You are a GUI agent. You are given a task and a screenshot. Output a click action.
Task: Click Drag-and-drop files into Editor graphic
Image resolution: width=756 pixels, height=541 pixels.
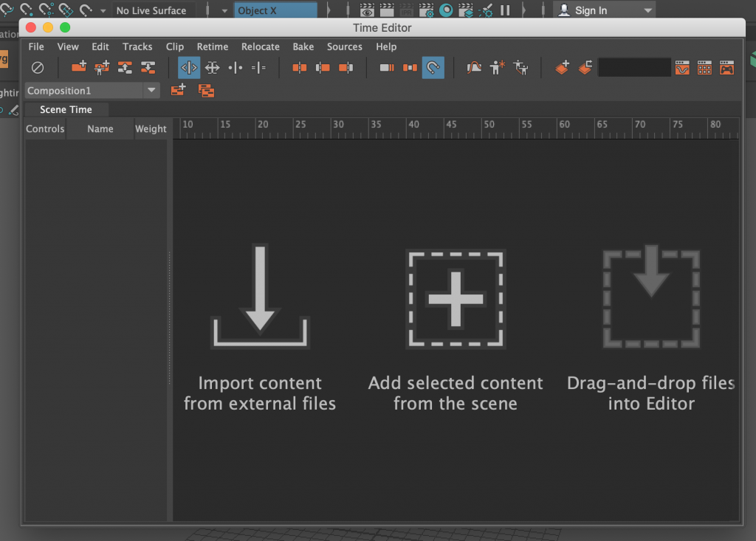click(651, 297)
